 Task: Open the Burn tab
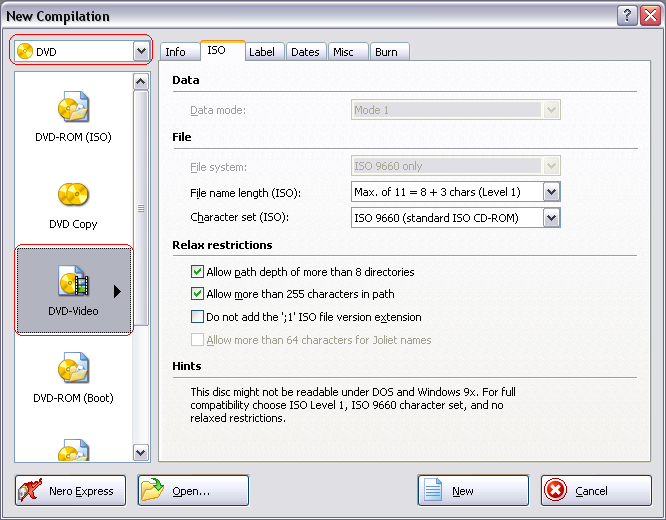click(x=386, y=52)
